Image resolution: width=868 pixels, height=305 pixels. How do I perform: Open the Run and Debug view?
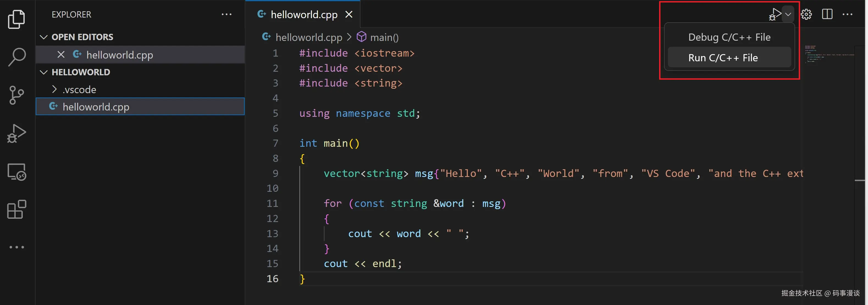tap(16, 133)
